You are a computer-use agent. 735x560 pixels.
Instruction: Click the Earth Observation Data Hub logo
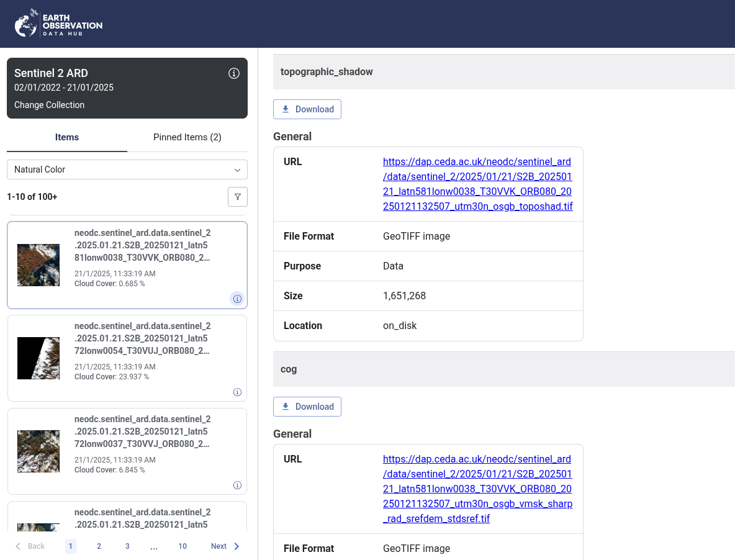pos(58,24)
